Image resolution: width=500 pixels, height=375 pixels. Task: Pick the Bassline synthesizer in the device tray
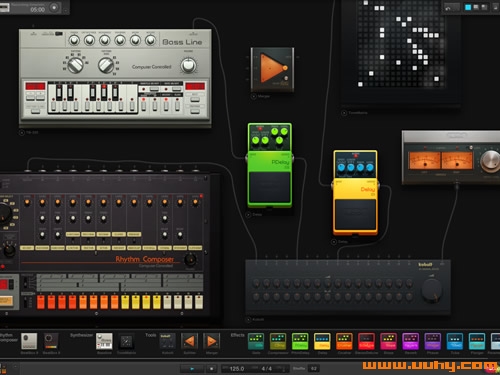click(104, 341)
